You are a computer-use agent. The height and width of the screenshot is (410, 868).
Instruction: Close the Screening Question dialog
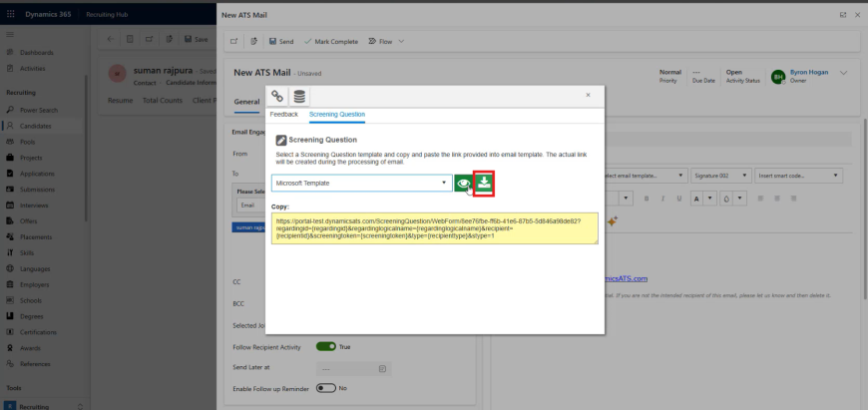click(x=588, y=95)
